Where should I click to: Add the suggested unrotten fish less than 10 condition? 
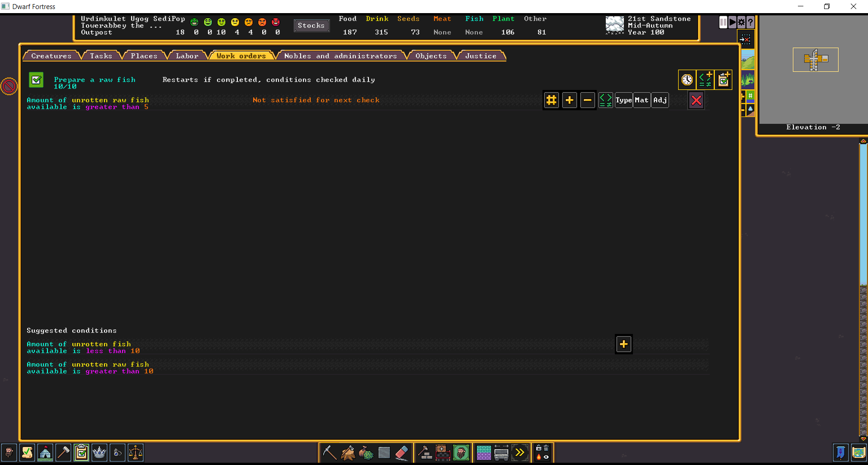pos(624,344)
